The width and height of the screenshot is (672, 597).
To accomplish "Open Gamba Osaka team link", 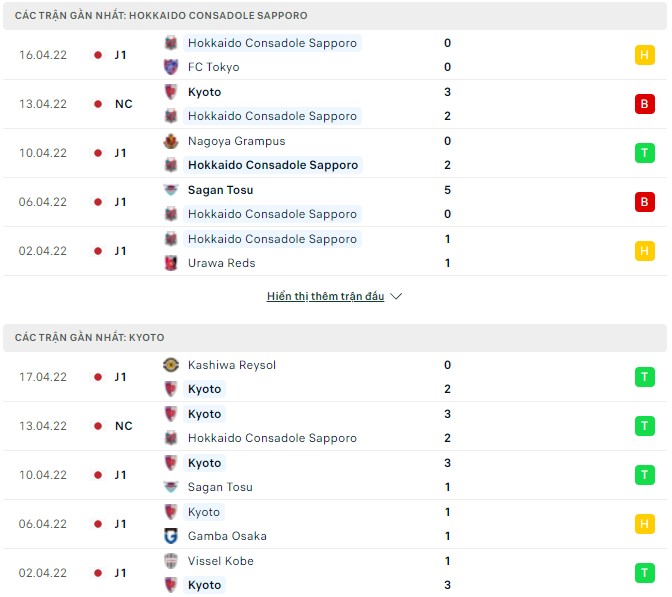I will pos(227,536).
